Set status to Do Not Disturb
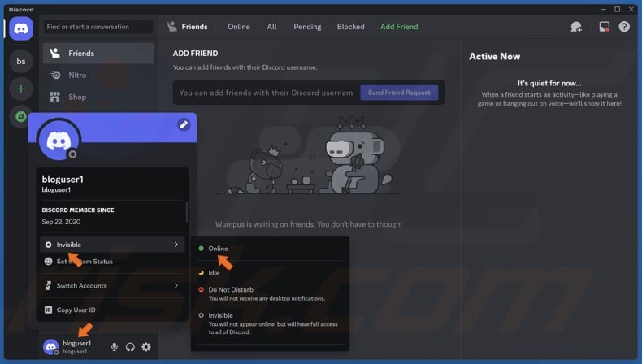Image resolution: width=642 pixels, height=364 pixels. coord(271,293)
